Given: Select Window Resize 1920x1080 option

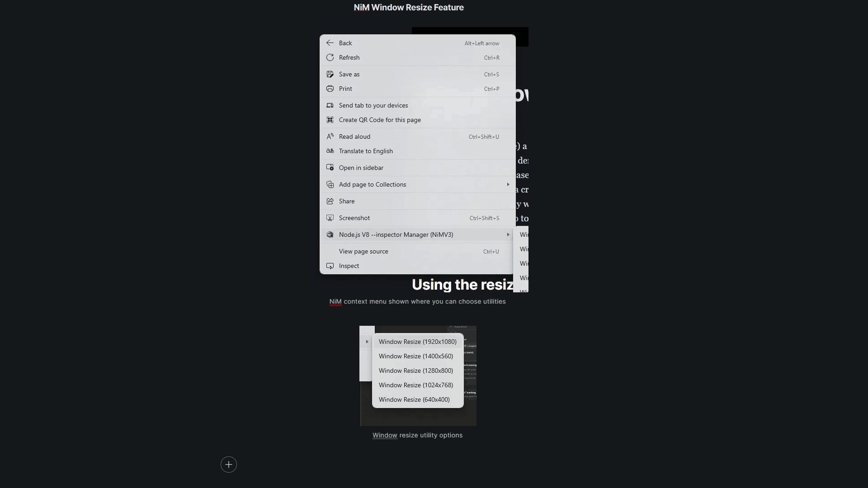Looking at the screenshot, I should [x=418, y=342].
